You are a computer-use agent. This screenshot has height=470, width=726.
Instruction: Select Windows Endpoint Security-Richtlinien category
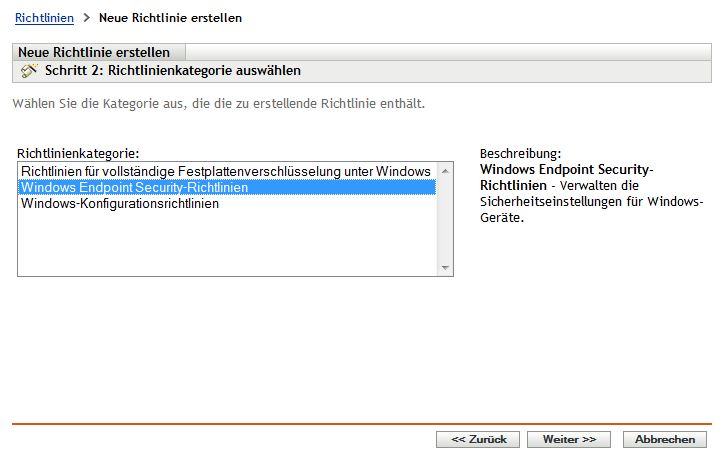point(227,188)
